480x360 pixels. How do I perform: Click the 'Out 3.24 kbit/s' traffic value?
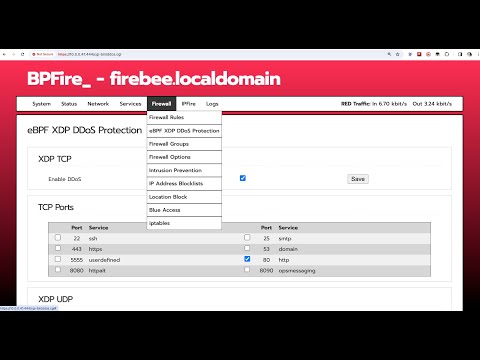[x=432, y=104]
